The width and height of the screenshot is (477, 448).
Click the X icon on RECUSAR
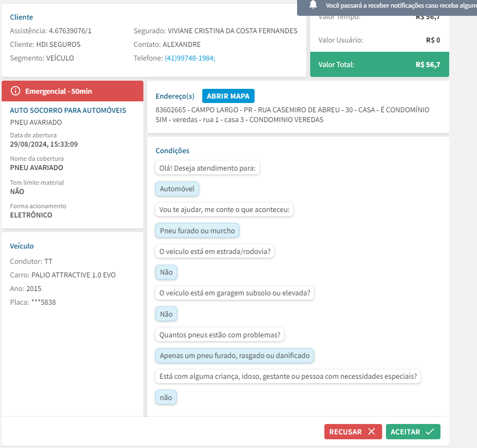[371, 432]
